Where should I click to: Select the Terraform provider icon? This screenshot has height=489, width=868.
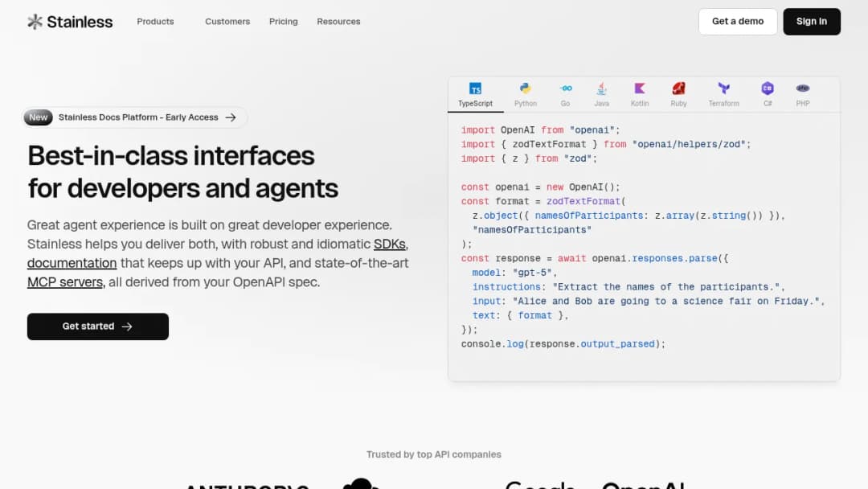(x=723, y=88)
